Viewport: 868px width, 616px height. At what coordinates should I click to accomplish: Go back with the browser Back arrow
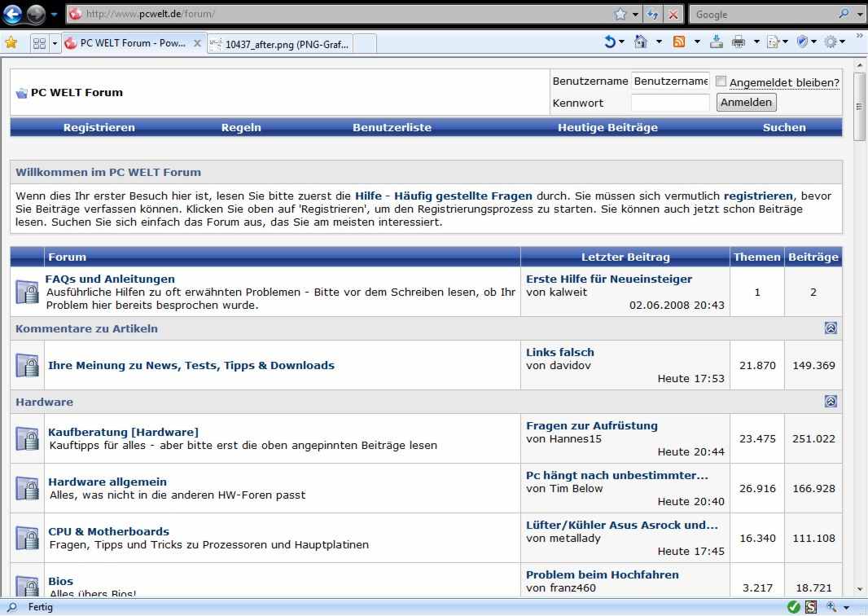click(x=12, y=14)
